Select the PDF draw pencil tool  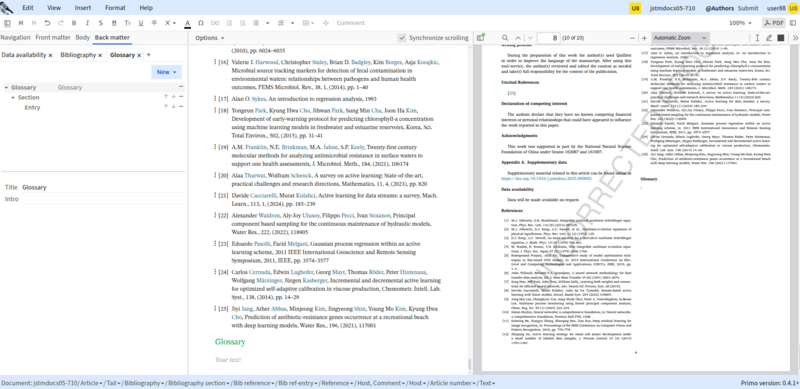(x=769, y=38)
